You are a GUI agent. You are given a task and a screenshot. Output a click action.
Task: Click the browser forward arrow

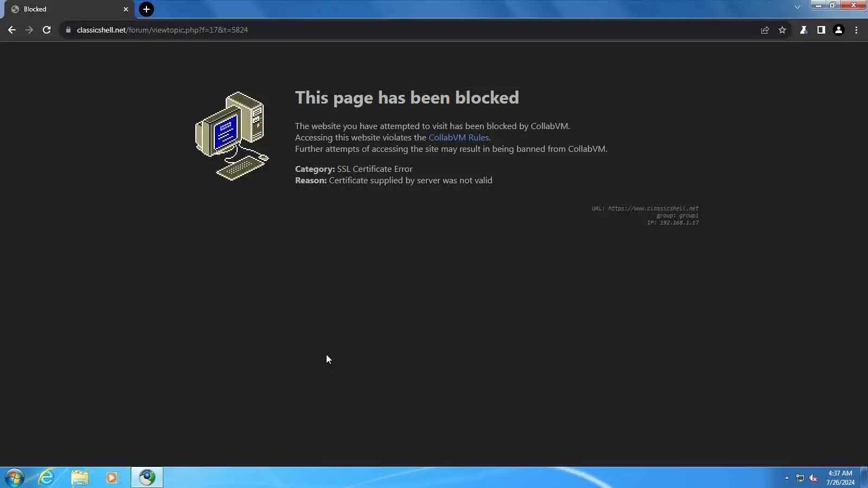[29, 30]
